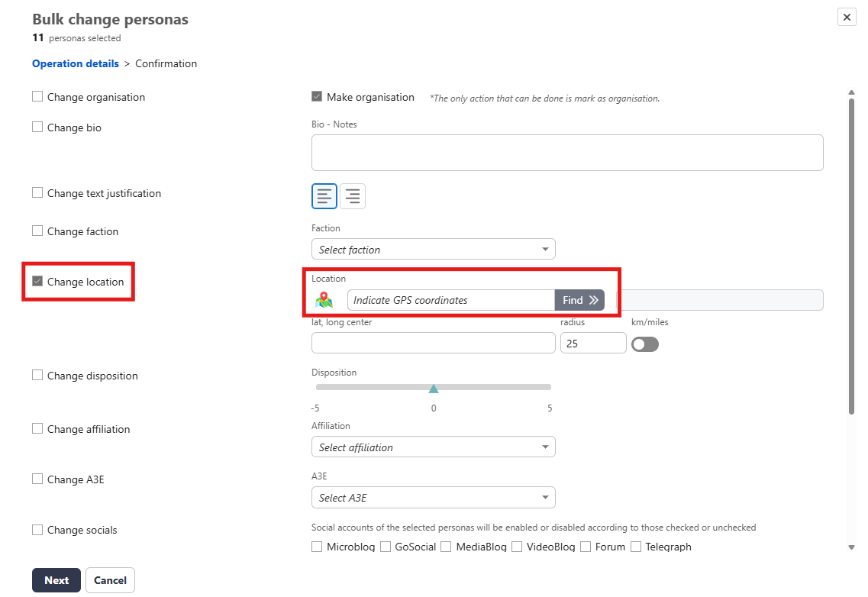Screen dimensions: 868x597
Task: Switch to the Confirmation step
Action: (166, 63)
